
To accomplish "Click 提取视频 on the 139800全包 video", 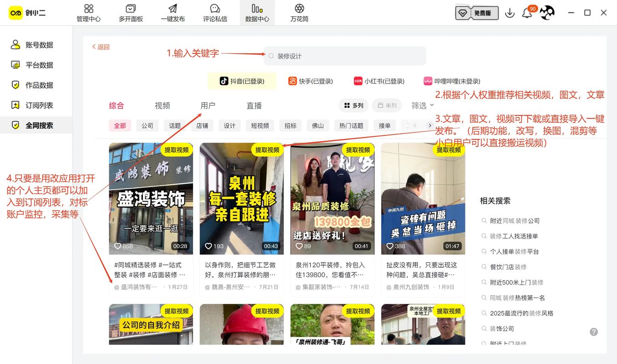I will pyautogui.click(x=358, y=150).
